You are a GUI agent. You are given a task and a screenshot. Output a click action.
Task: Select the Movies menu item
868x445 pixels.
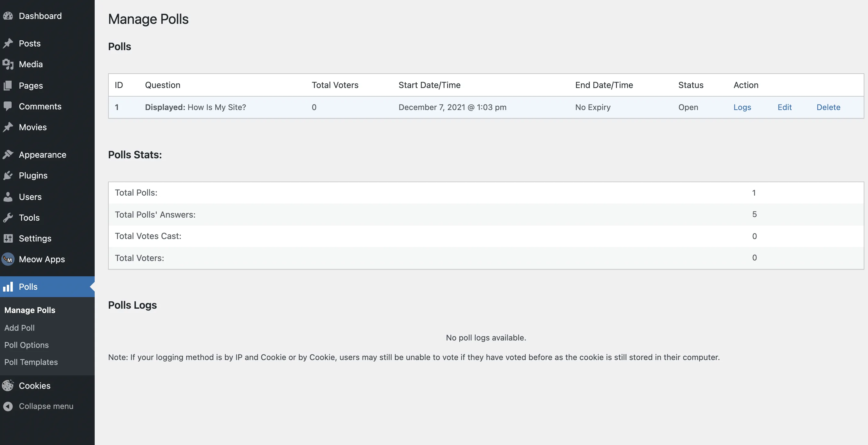[33, 127]
